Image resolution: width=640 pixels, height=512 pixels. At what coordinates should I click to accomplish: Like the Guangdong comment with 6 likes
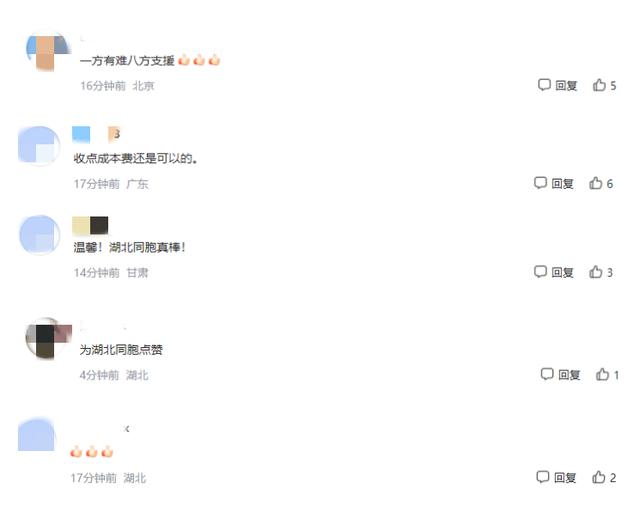(x=596, y=183)
